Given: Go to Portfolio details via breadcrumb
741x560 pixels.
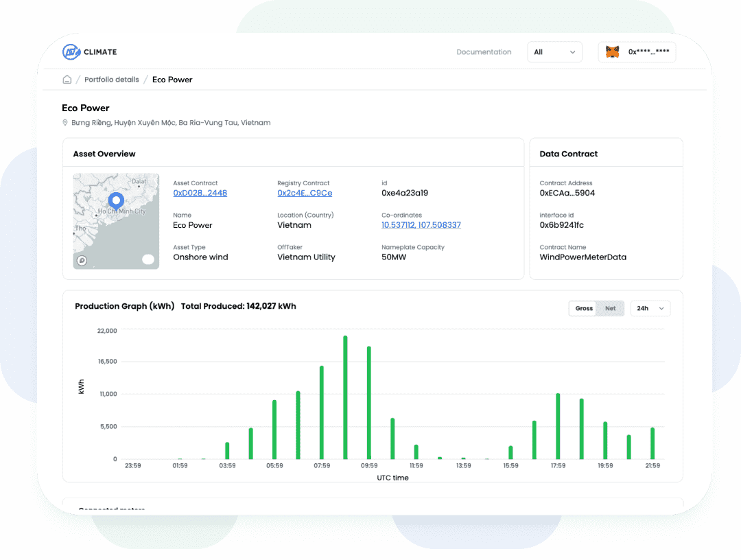Looking at the screenshot, I should pyautogui.click(x=111, y=80).
